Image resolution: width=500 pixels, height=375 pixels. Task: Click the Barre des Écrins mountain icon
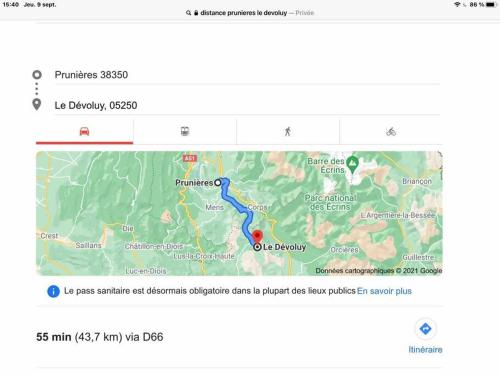coord(352,163)
